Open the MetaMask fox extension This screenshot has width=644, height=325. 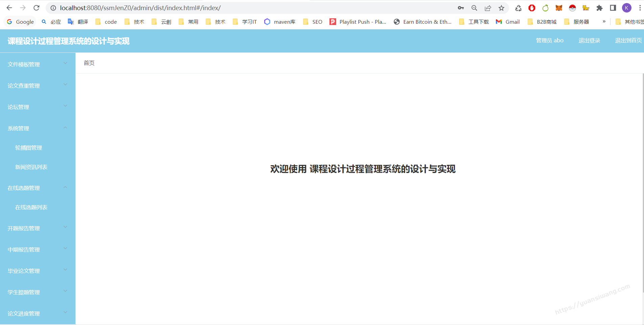pyautogui.click(x=559, y=8)
